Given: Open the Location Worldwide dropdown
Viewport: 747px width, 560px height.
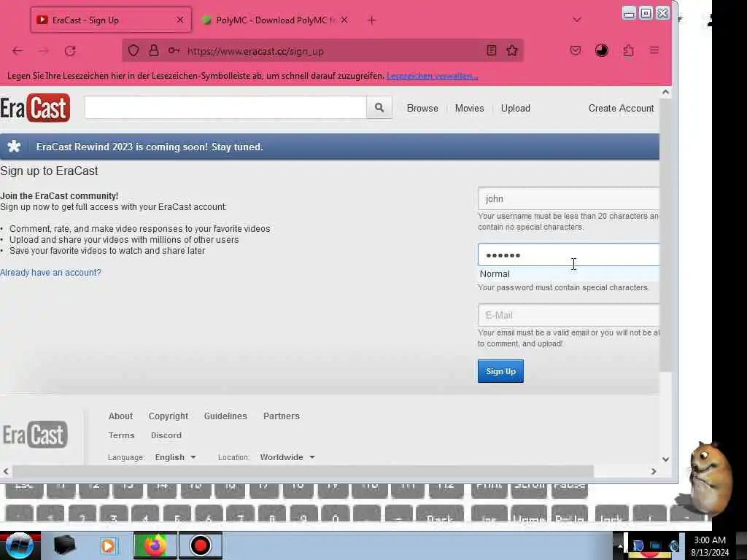Looking at the screenshot, I should [287, 457].
